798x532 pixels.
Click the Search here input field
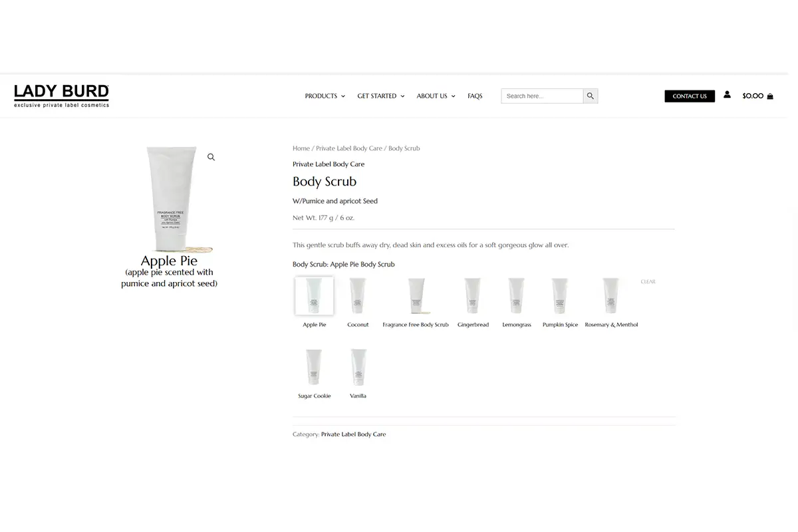pos(542,96)
